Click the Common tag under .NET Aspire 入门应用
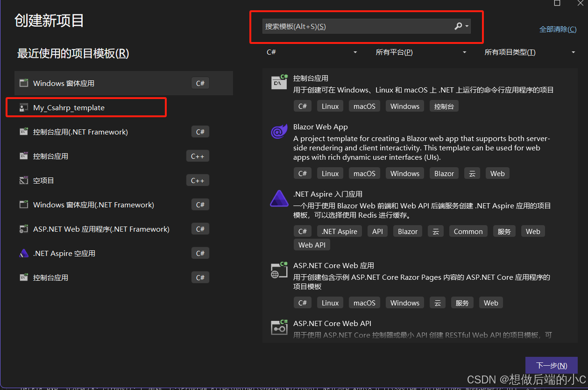588x390 pixels. [x=468, y=231]
